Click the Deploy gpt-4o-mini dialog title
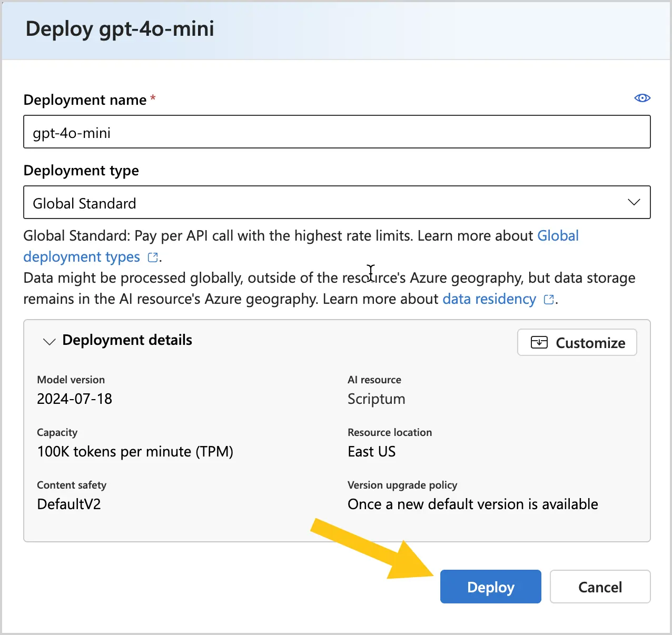Image resolution: width=672 pixels, height=635 pixels. coord(120,29)
